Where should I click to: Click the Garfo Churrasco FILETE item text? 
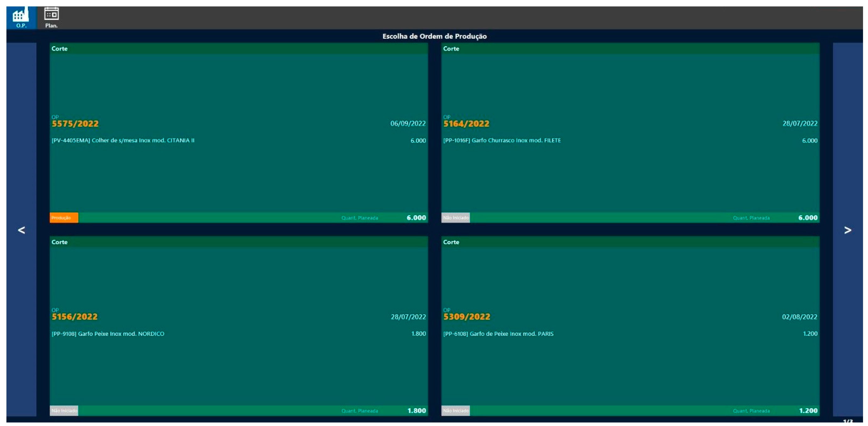pos(502,140)
